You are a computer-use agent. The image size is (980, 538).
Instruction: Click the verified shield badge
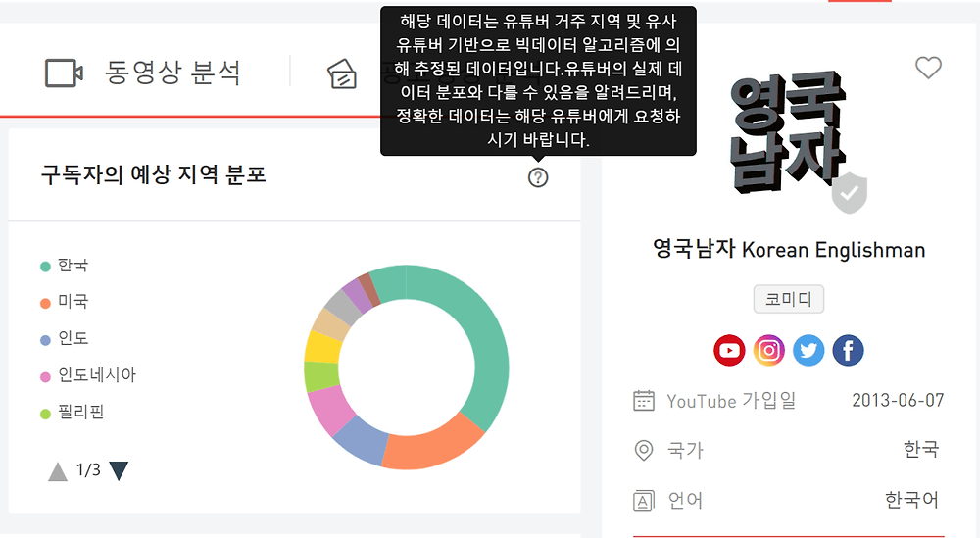tap(850, 193)
